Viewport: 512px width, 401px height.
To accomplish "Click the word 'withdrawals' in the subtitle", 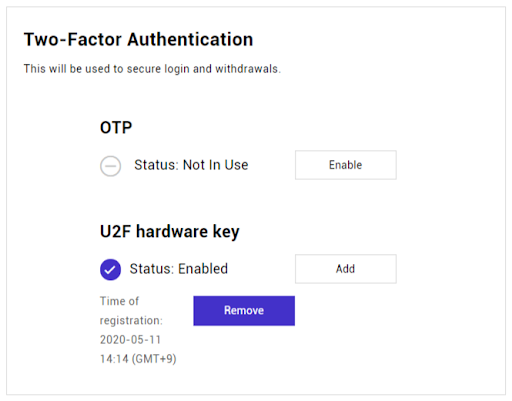I will 247,69.
